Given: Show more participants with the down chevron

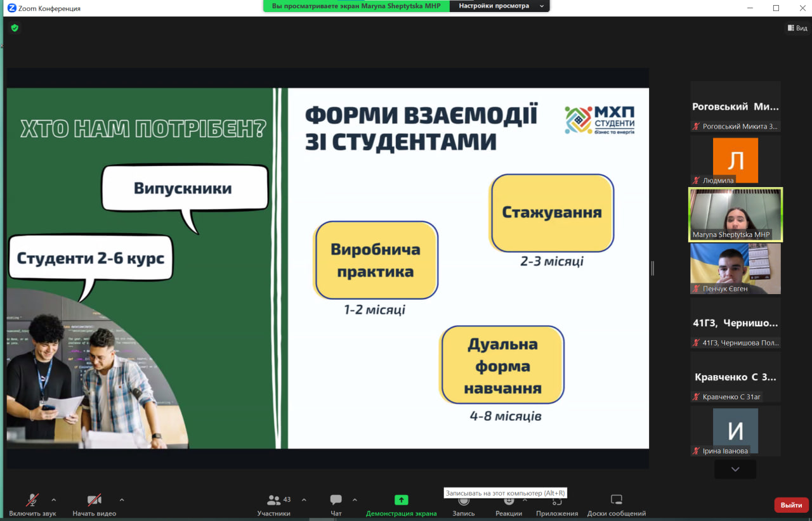Looking at the screenshot, I should [735, 470].
